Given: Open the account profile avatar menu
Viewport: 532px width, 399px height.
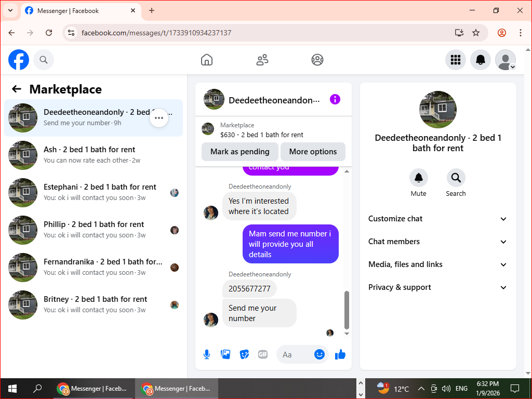Looking at the screenshot, I should [x=506, y=60].
